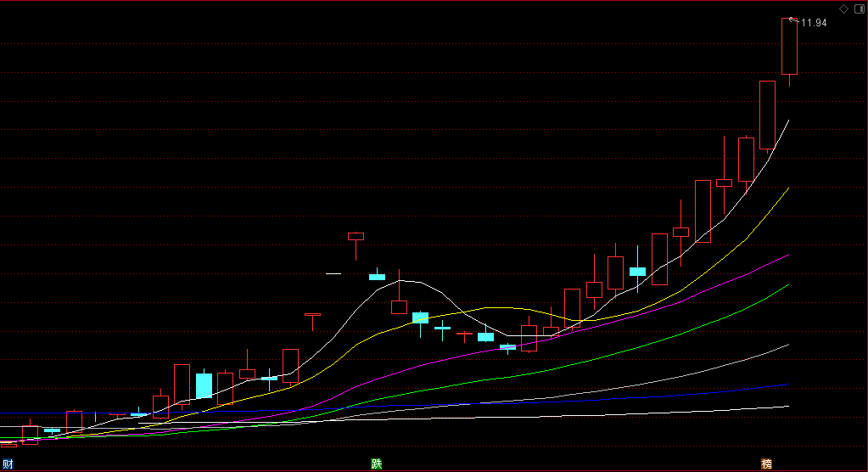This screenshot has width=868, height=472.
Task: Open the green 跌 marker
Action: tap(377, 464)
